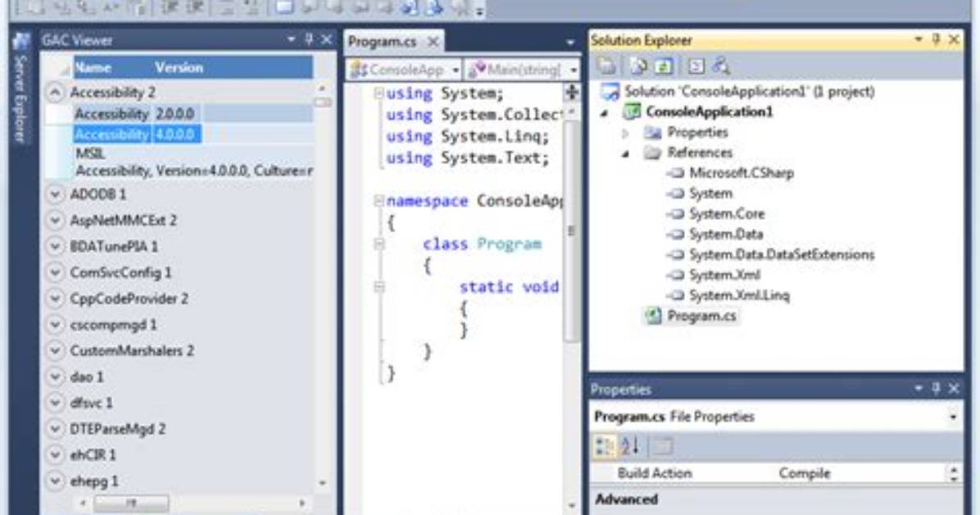Click the Accessibility full assembly name text
980x515 pixels.
[194, 171]
